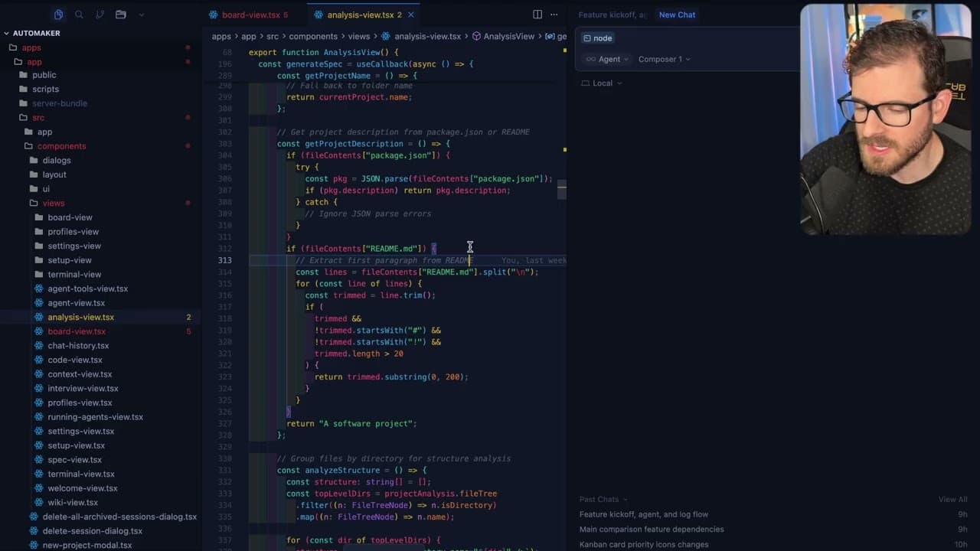Click the node context chip in the chat box
The width and height of the screenshot is (980, 551).
point(598,37)
